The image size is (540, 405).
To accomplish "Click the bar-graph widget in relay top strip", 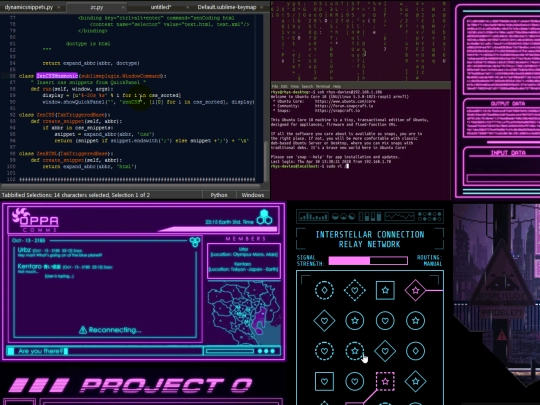I will click(x=313, y=216).
